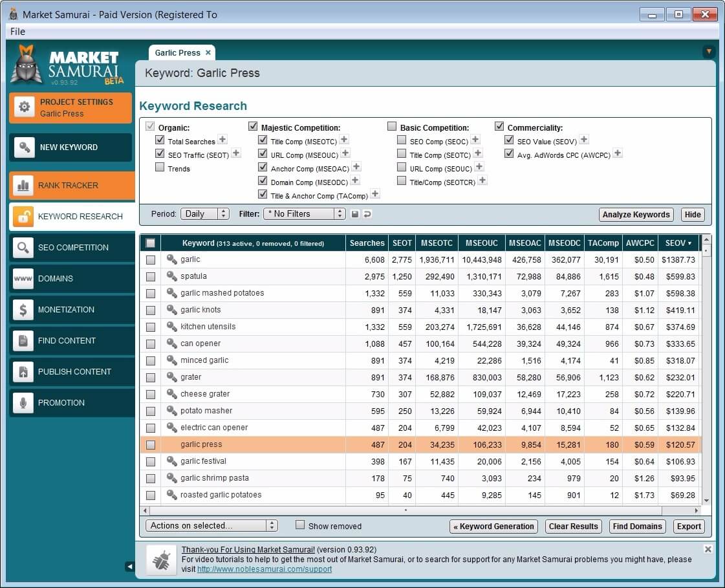Enable the Trends checkbox
This screenshot has height=588, width=725.
tap(160, 167)
